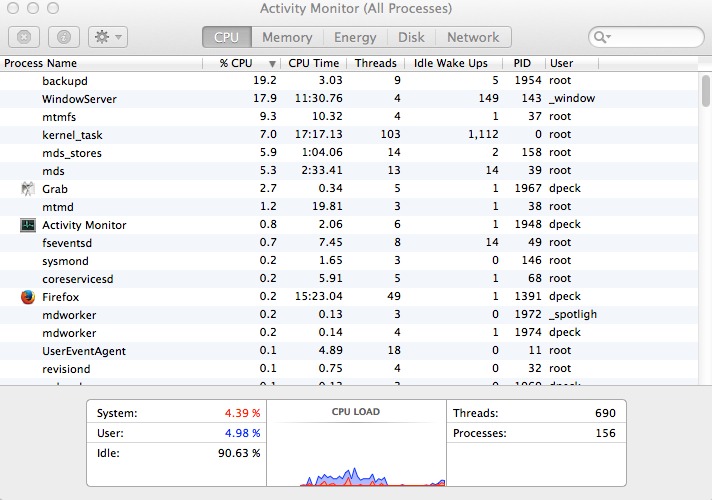Click the Quit Process toolbar button
The height and width of the screenshot is (500, 712).
[24, 37]
